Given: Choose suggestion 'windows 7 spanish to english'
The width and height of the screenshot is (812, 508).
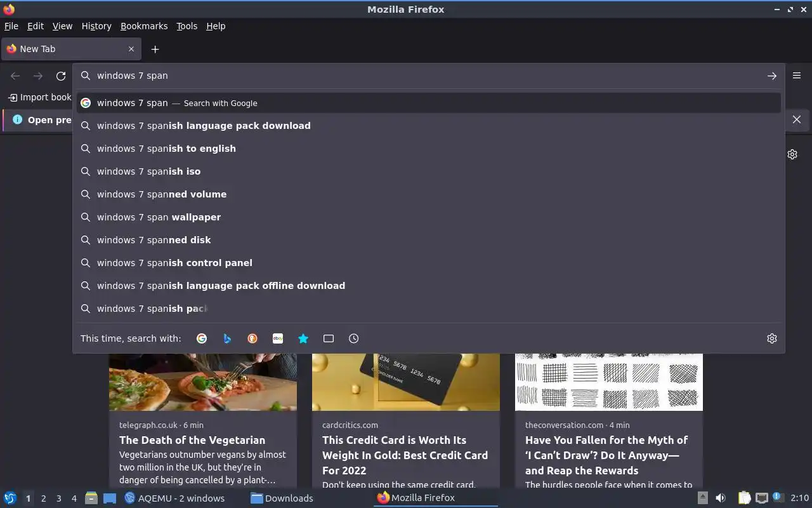Looking at the screenshot, I should [429, 149].
